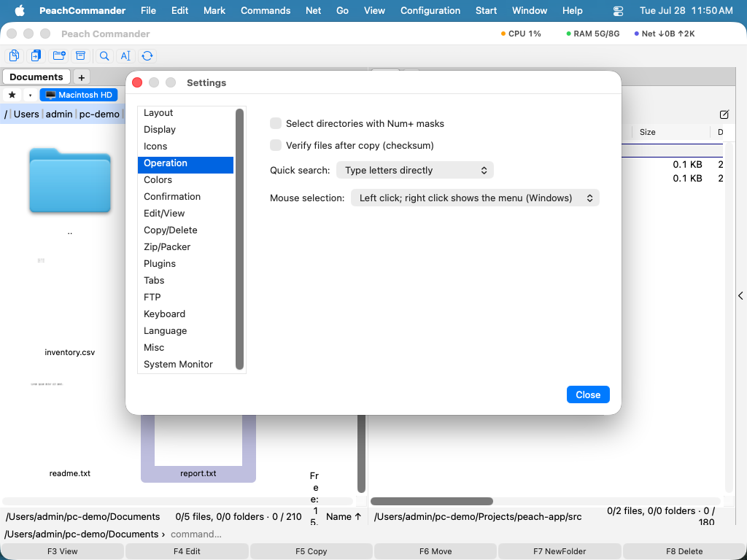This screenshot has width=747, height=560.
Task: Open the Commands menu
Action: (266, 10)
